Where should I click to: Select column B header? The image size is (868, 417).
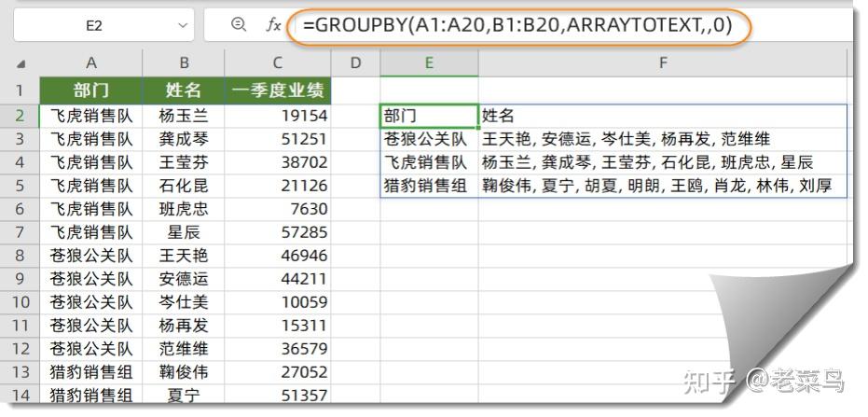click(184, 63)
